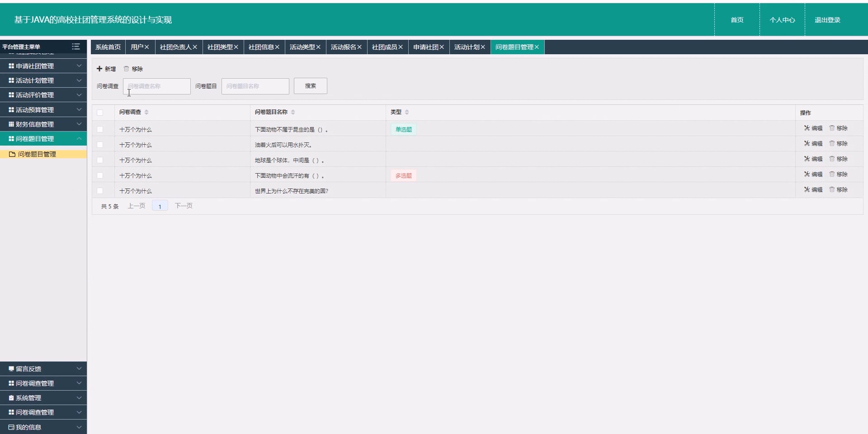This screenshot has height=434, width=868.
Task: Edit the 世界上为什么不存在完美的圆 row
Action: 813,190
